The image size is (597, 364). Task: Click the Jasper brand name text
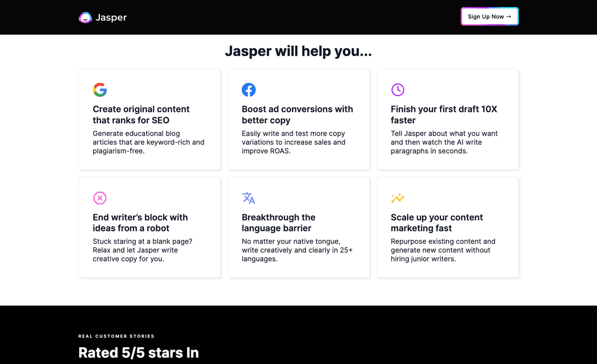point(111,17)
